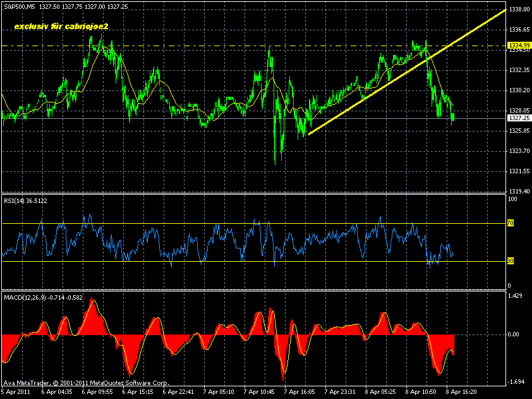Click the '6 Apr 04:35' time axis label

[57, 392]
